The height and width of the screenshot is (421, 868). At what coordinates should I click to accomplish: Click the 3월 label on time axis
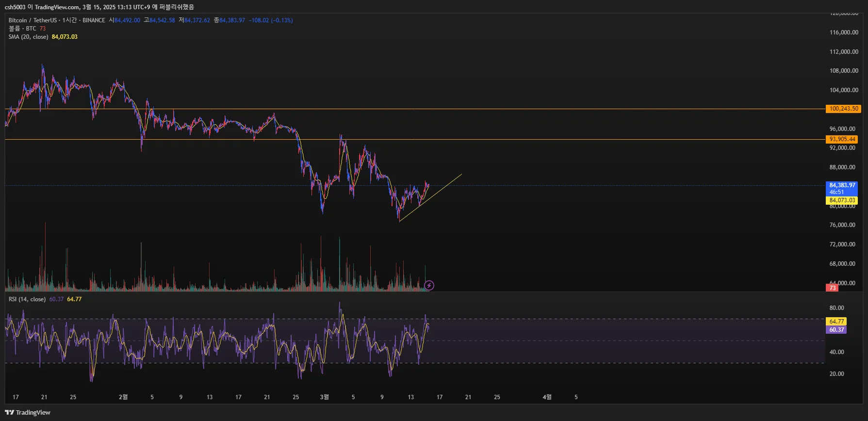coord(324,397)
